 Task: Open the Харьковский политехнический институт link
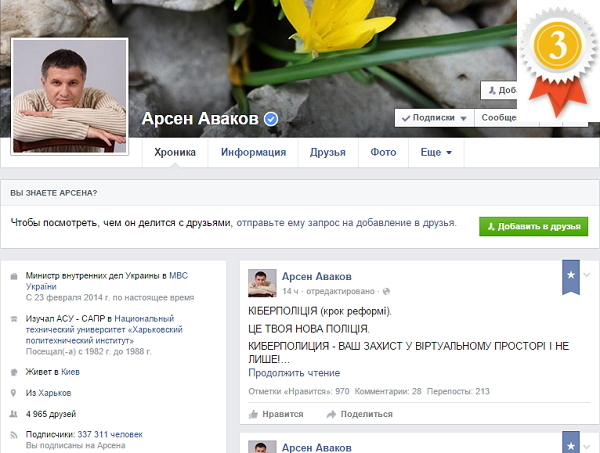click(x=104, y=329)
